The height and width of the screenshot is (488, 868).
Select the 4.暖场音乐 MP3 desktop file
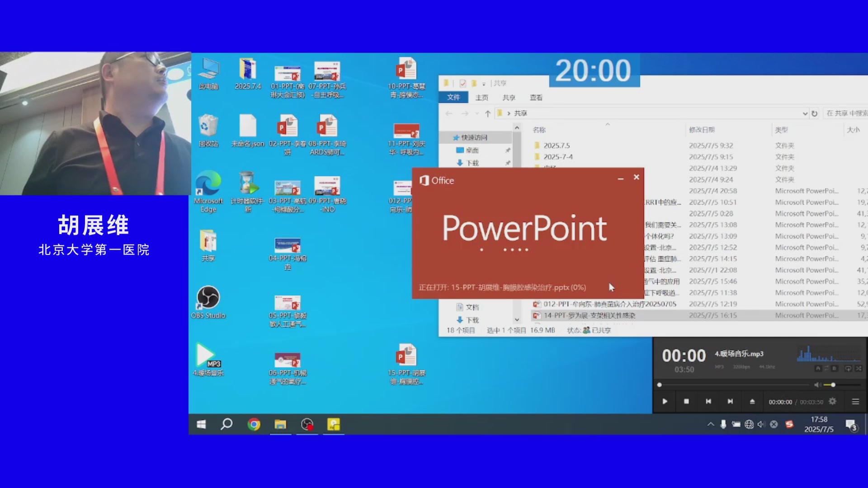(x=208, y=360)
